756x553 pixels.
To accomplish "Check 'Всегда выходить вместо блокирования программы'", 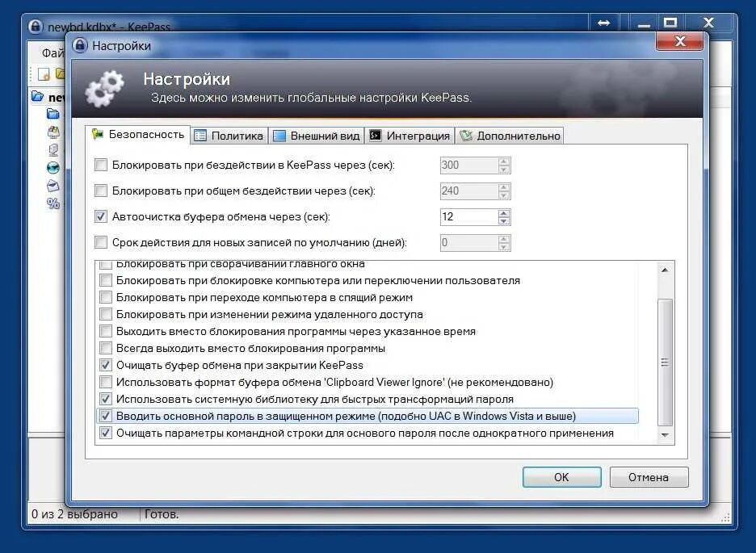I will click(106, 348).
